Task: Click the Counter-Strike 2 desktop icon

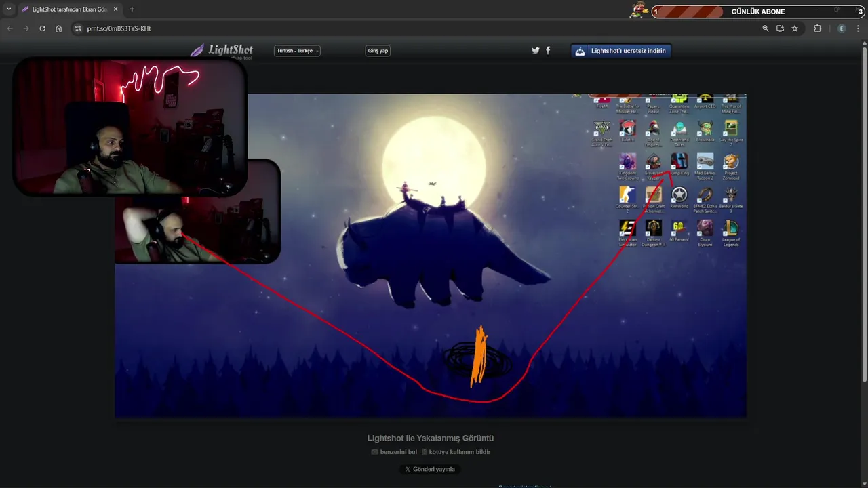Action: tap(628, 200)
